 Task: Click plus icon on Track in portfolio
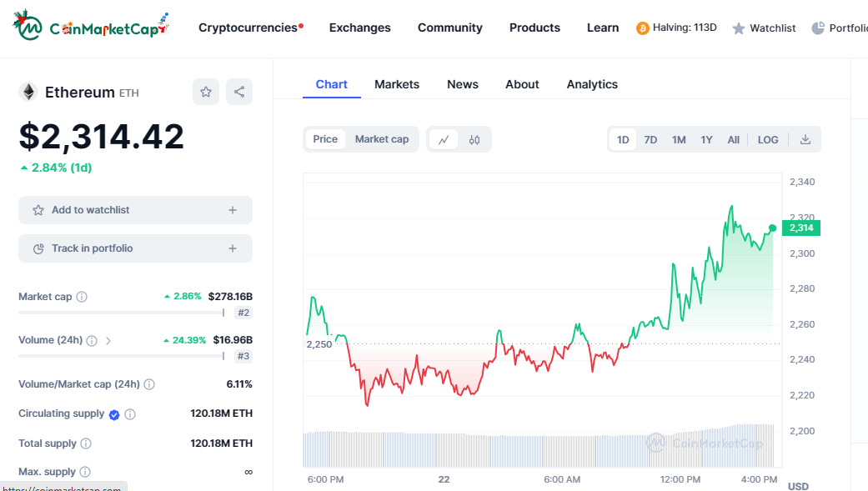click(x=233, y=248)
